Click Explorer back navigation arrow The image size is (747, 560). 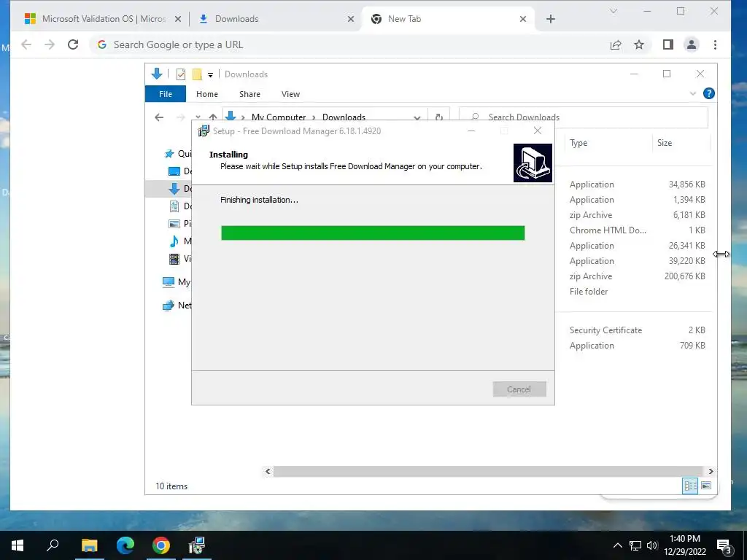pyautogui.click(x=159, y=117)
